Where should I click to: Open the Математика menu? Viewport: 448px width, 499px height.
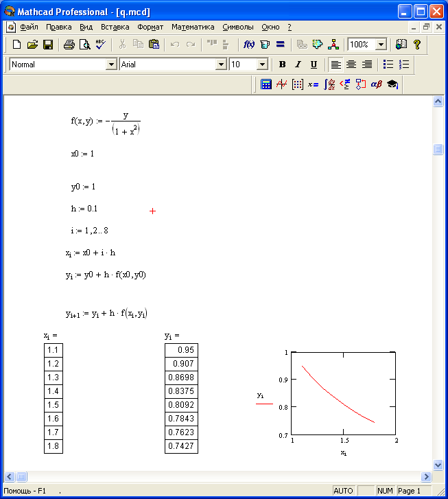(193, 27)
